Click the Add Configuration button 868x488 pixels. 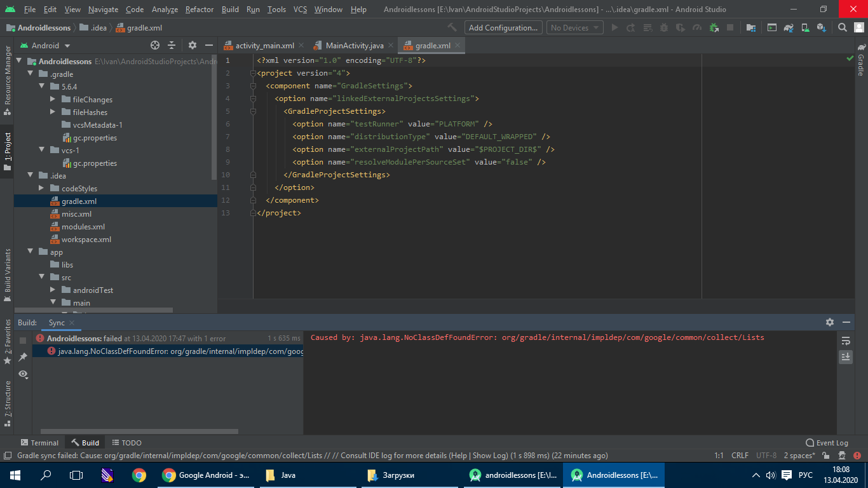coord(503,27)
